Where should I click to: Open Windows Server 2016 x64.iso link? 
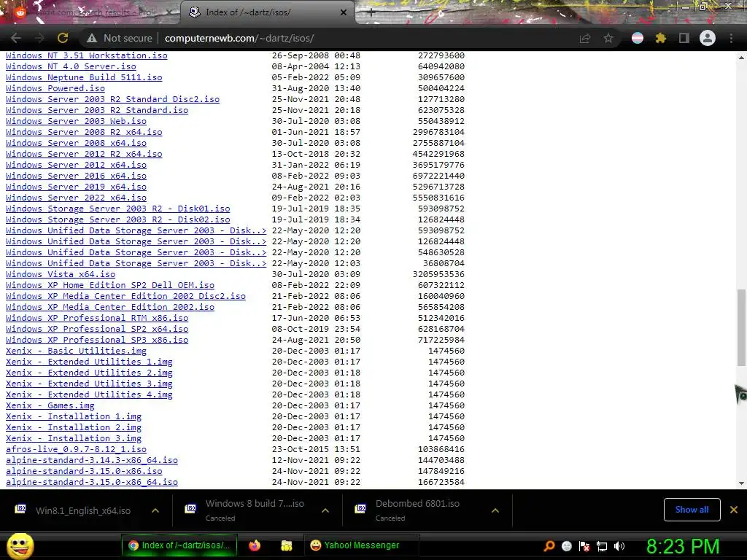[76, 176]
